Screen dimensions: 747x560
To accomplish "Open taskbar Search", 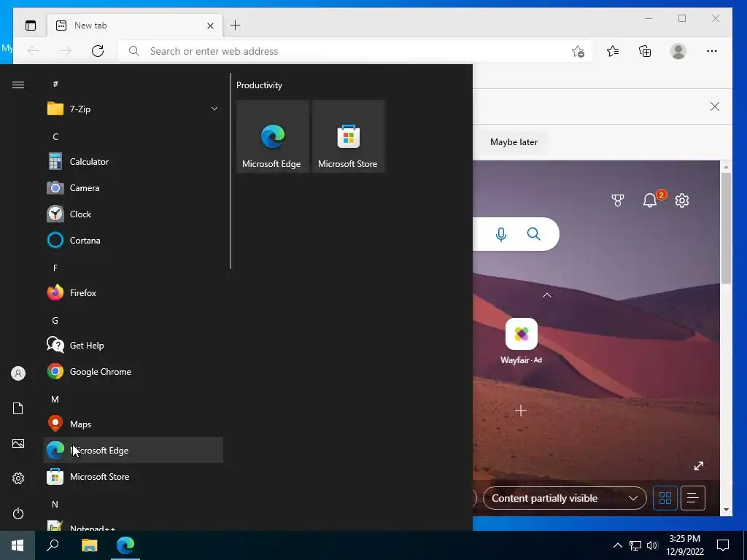I will [x=53, y=545].
